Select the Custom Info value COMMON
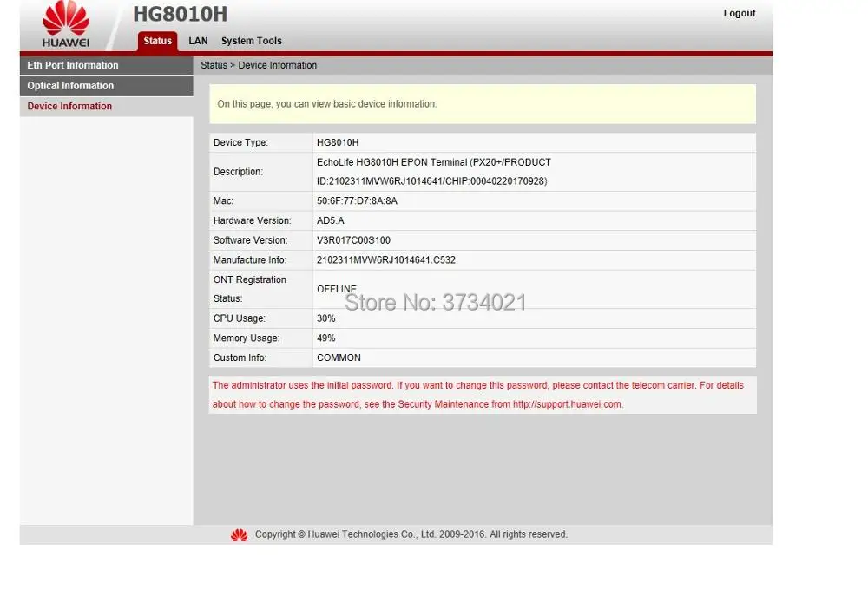Screen dimensions: 868x603 point(339,358)
